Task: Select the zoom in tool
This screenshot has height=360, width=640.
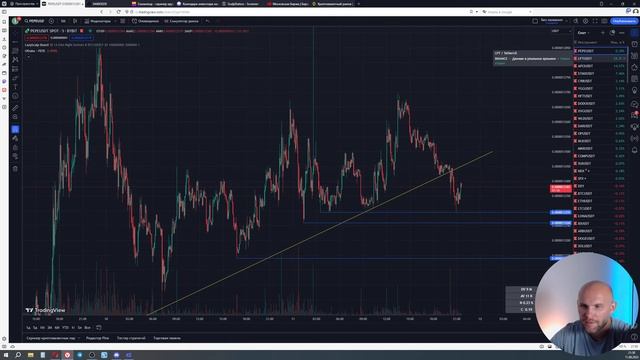Action: 15,117
